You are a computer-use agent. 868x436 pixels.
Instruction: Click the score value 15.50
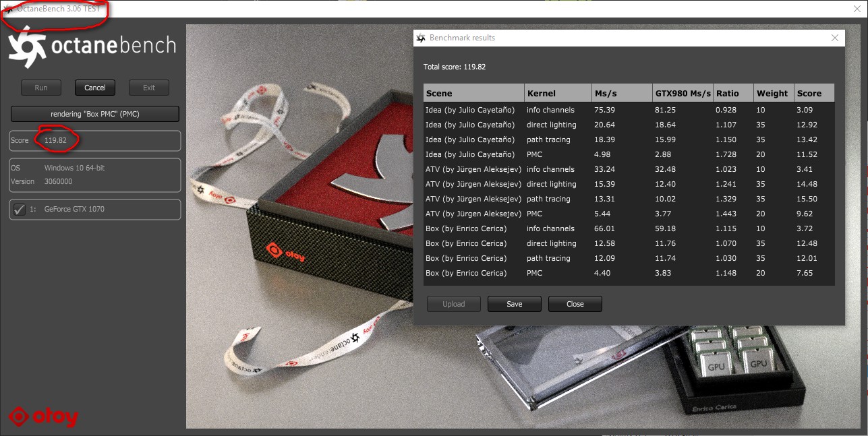tap(807, 199)
